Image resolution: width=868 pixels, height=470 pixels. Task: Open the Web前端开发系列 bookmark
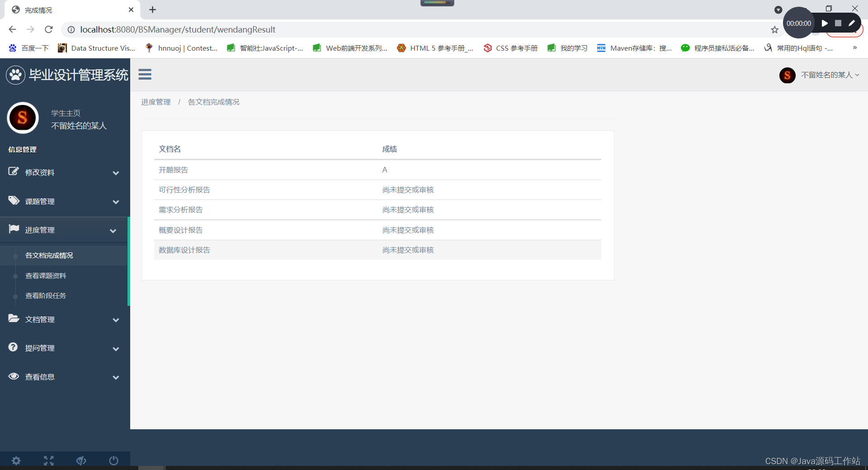click(x=350, y=48)
